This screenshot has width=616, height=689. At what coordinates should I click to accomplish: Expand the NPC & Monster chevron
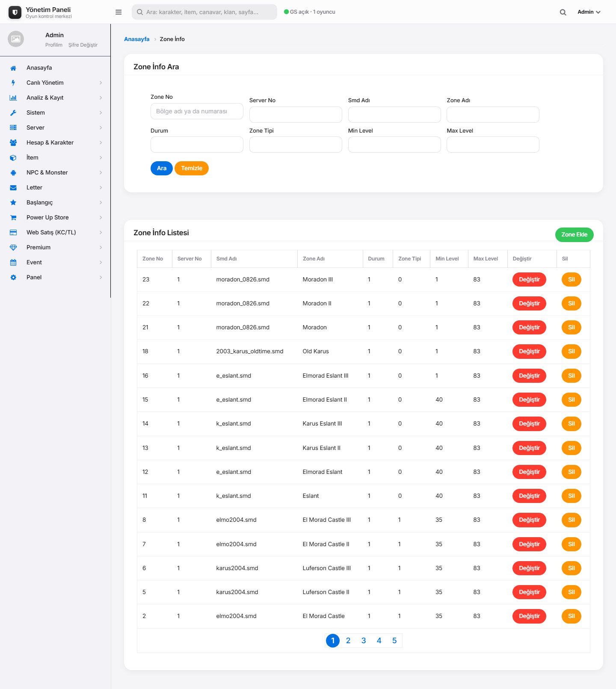101,173
